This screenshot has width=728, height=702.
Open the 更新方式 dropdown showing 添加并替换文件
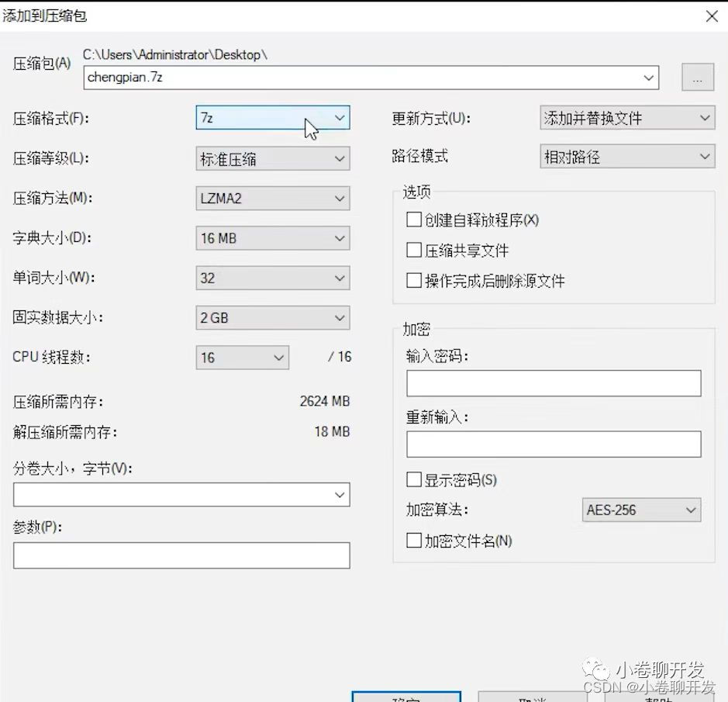pos(627,118)
